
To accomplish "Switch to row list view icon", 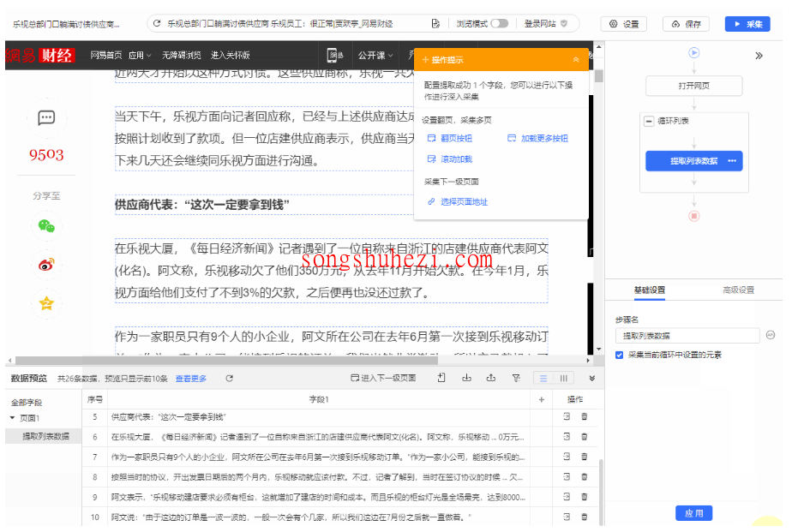I will point(543,378).
